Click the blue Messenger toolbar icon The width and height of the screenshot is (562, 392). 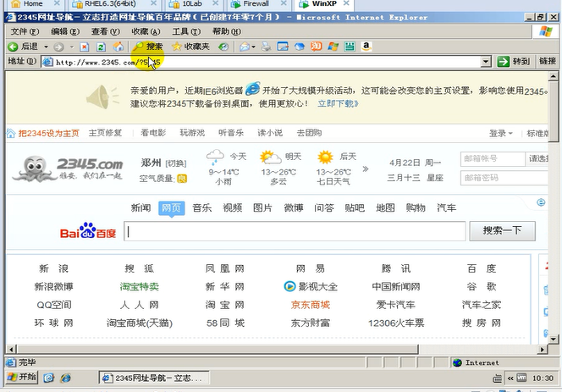[x=300, y=47]
